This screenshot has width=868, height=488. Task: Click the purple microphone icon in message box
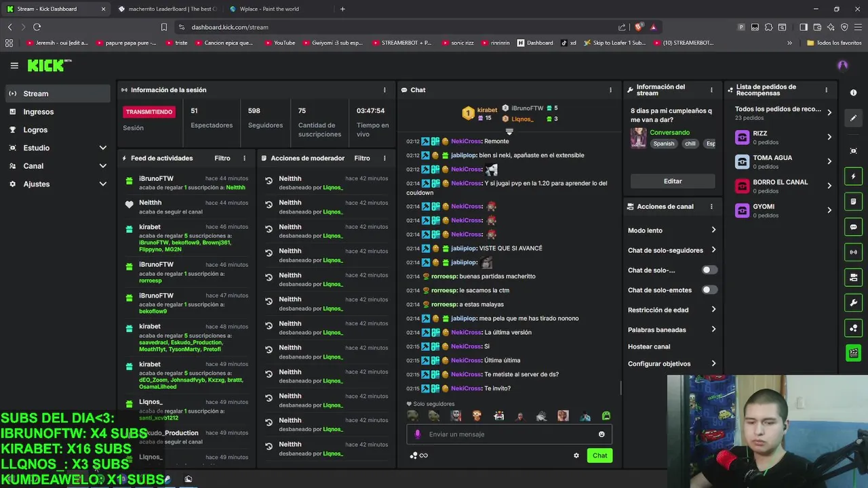[418, 434]
